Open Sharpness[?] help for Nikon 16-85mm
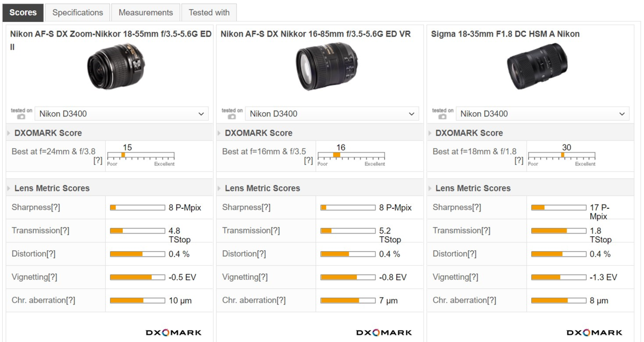644x342 pixels. [266, 207]
